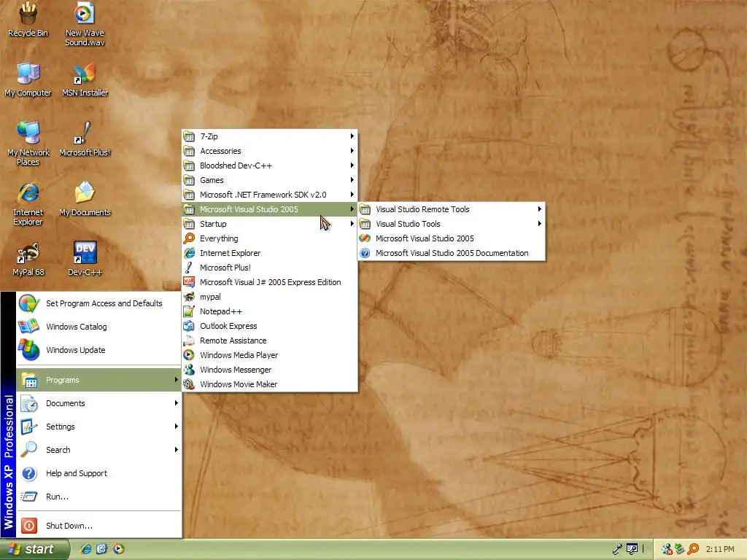Expand the Search submenu
The height and width of the screenshot is (560, 747).
point(99,450)
